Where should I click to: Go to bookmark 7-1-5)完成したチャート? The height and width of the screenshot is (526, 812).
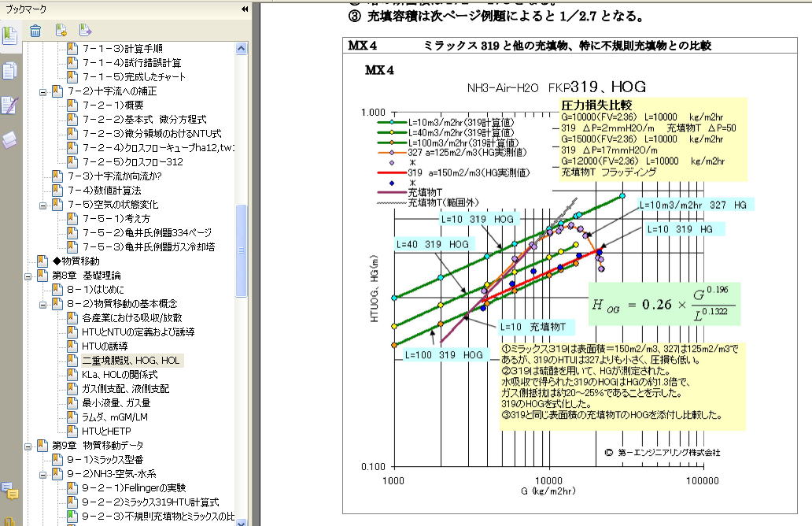[134, 76]
